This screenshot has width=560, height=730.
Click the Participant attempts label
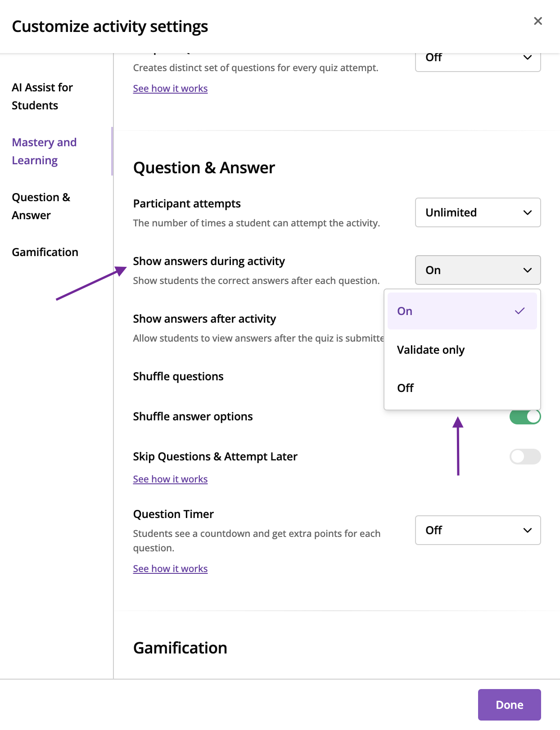pos(187,203)
